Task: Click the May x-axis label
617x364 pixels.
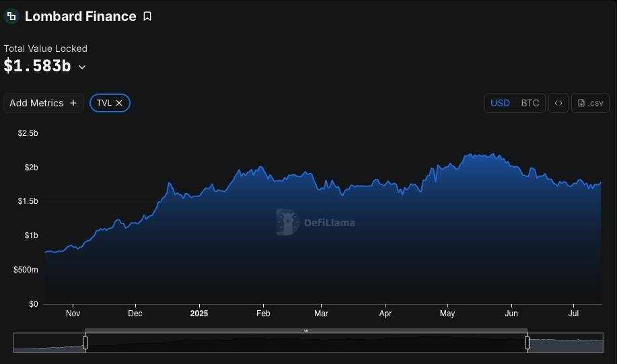Action: (447, 314)
